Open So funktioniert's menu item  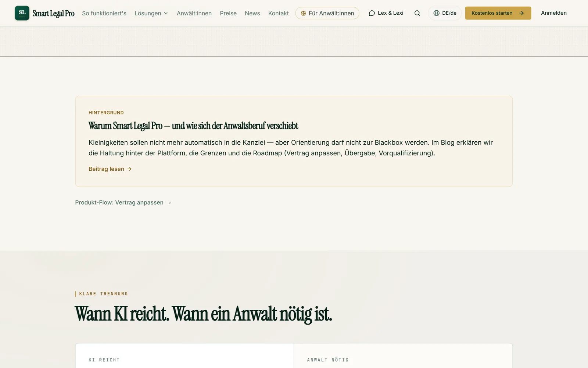pyautogui.click(x=104, y=13)
